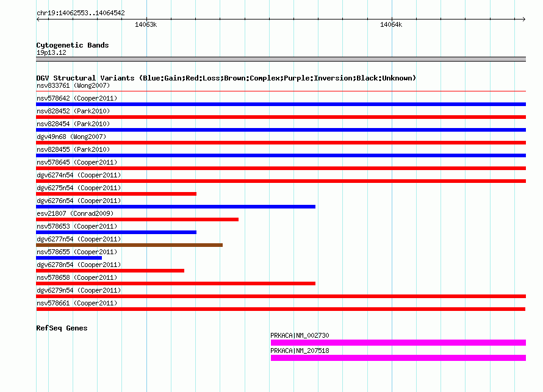Select the nsv578642 (Cooper2011) label
543x392 pixels.
coord(77,98)
